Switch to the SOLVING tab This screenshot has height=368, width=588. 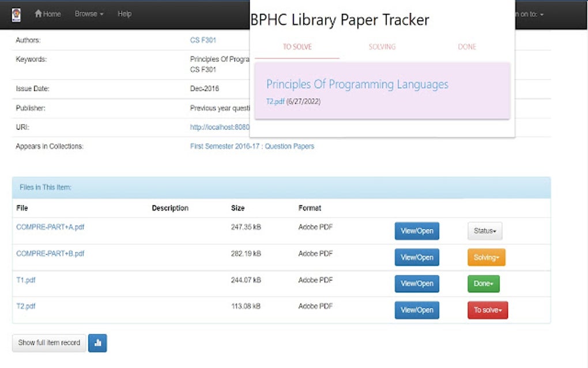tap(382, 47)
